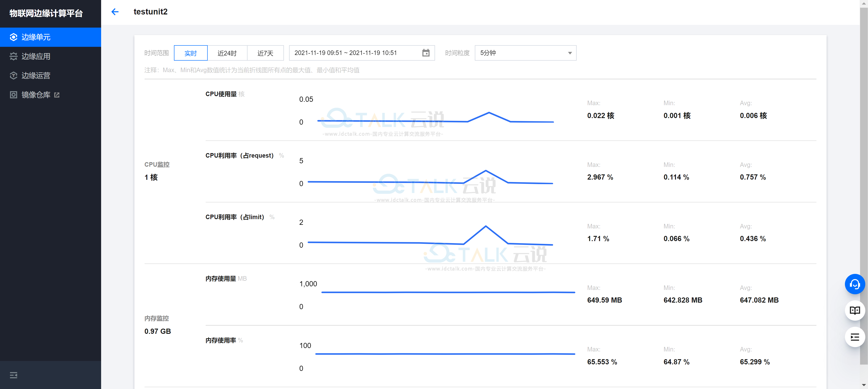Collapse sidebar using bottom-left menu icon
Viewport: 868px width, 389px height.
tap(14, 375)
